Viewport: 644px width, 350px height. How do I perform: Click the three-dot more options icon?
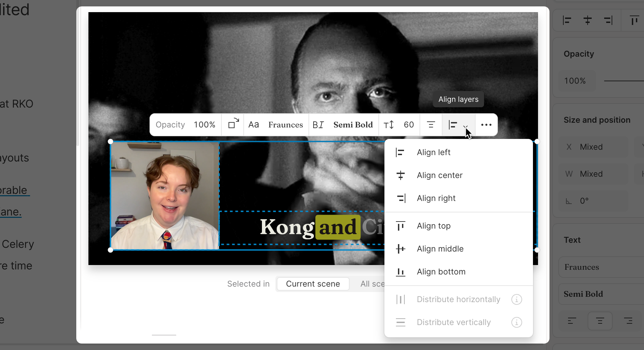coord(486,125)
